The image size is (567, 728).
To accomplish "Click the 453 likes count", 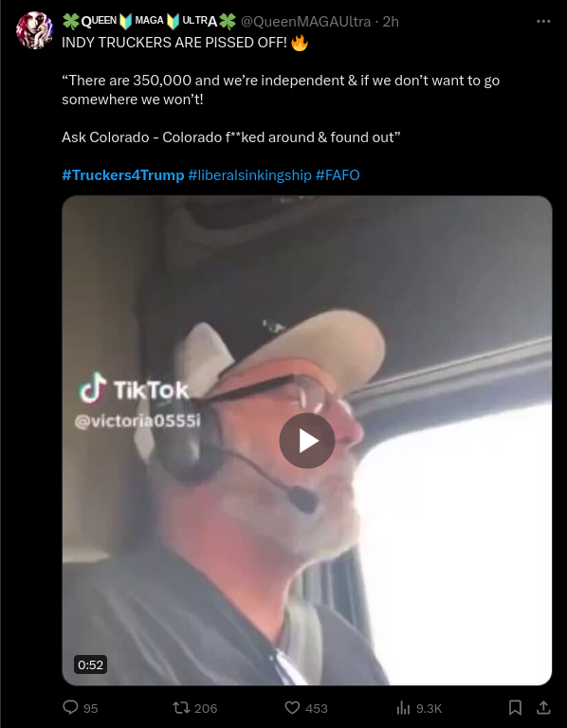I will pyautogui.click(x=317, y=708).
